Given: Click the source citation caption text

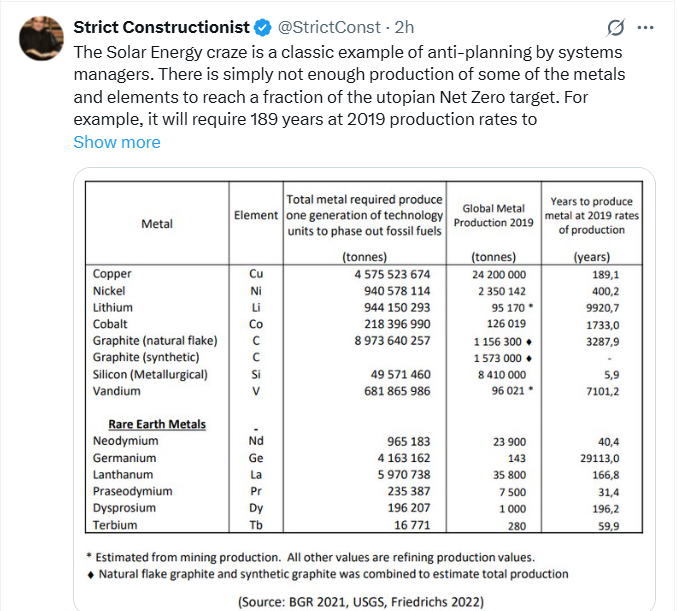Looking at the screenshot, I should [x=363, y=601].
